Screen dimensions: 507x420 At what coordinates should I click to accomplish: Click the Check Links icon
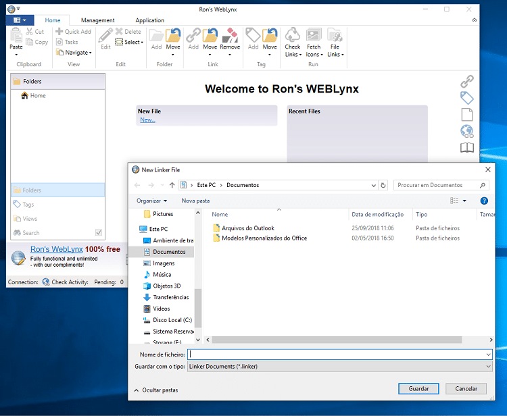point(293,35)
